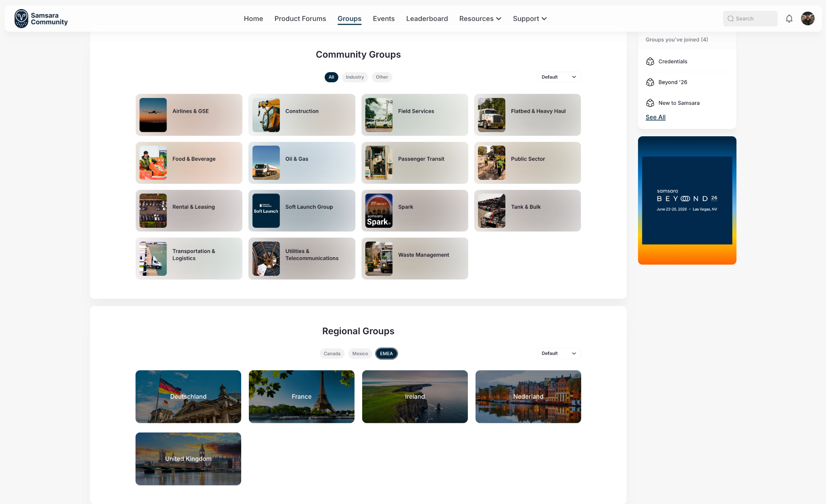Open the Ireland regional group
This screenshot has height=504, width=826.
pyautogui.click(x=415, y=397)
